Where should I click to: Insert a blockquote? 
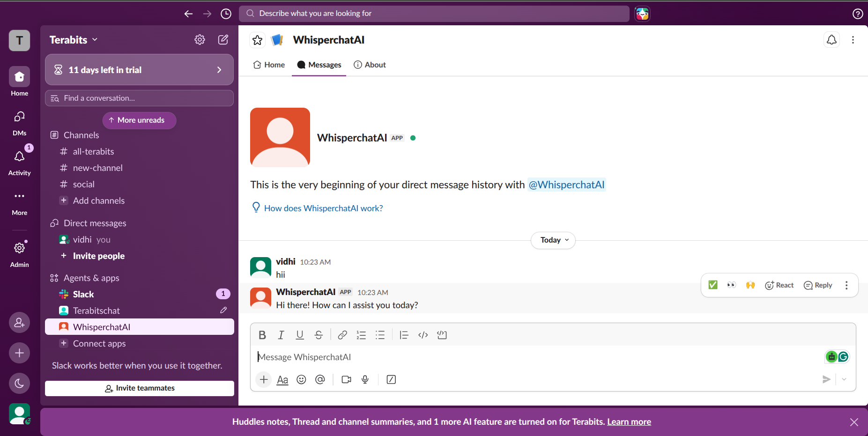[x=404, y=335]
